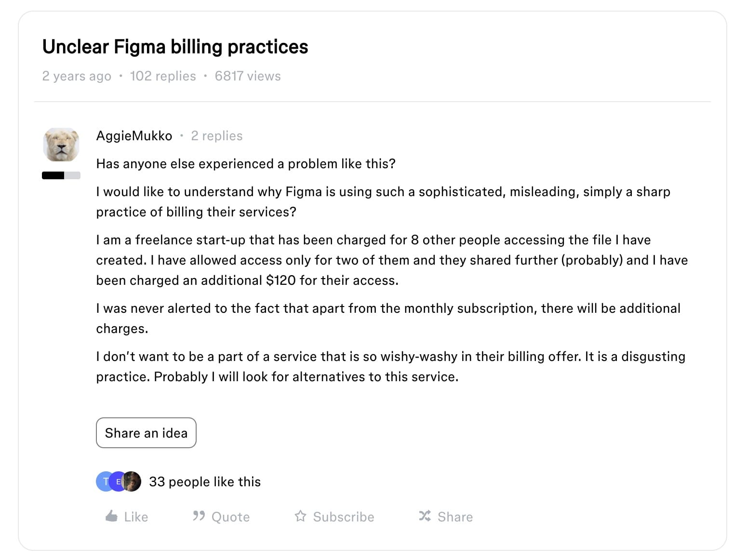The image size is (747, 560).
Task: Toggle like on AggieMukko's post
Action: (126, 516)
